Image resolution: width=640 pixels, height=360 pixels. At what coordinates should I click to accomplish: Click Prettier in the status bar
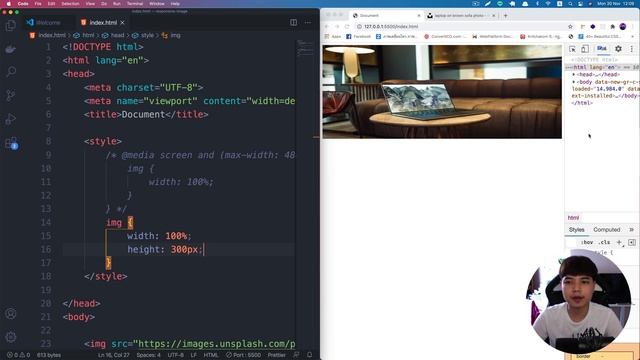click(x=276, y=355)
